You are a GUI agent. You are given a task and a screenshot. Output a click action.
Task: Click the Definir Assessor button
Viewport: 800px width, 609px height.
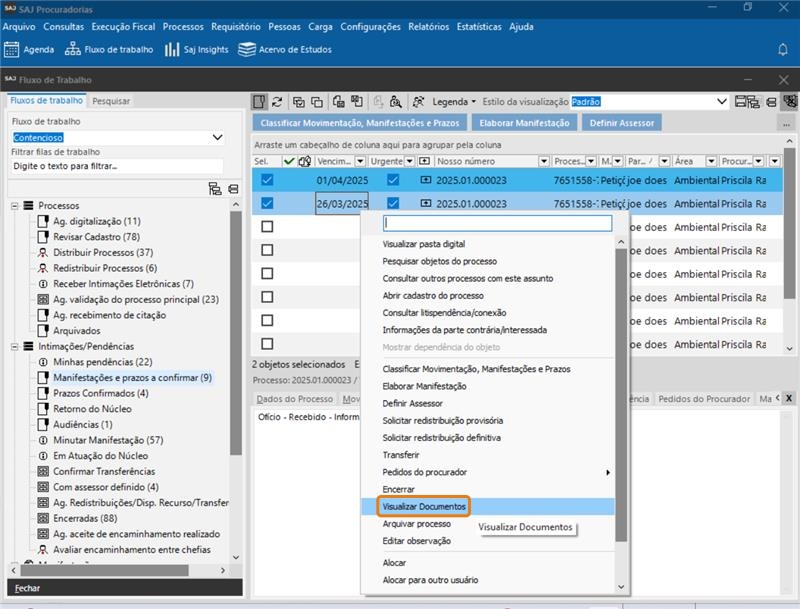(x=621, y=123)
